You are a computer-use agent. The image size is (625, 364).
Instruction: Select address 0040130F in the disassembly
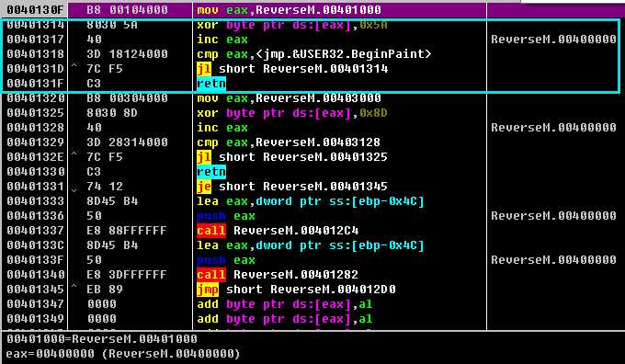point(35,10)
